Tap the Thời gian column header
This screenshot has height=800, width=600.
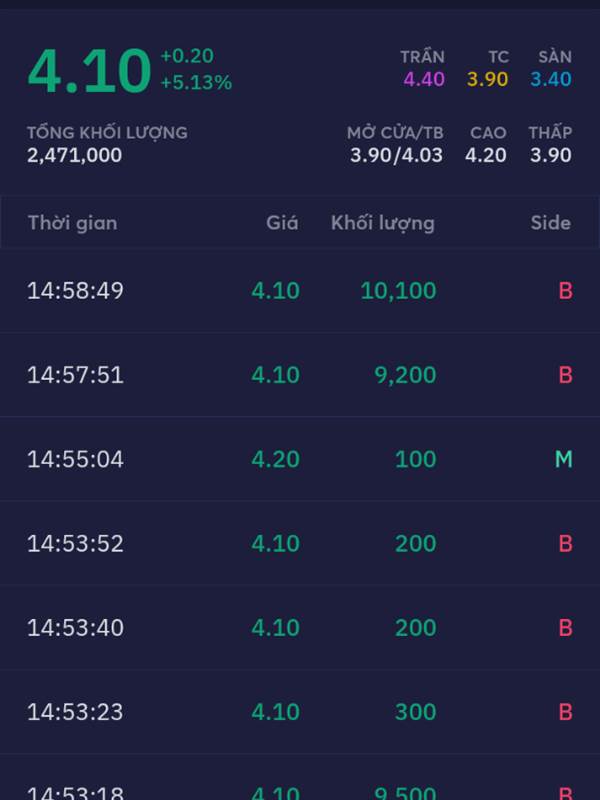[72, 223]
